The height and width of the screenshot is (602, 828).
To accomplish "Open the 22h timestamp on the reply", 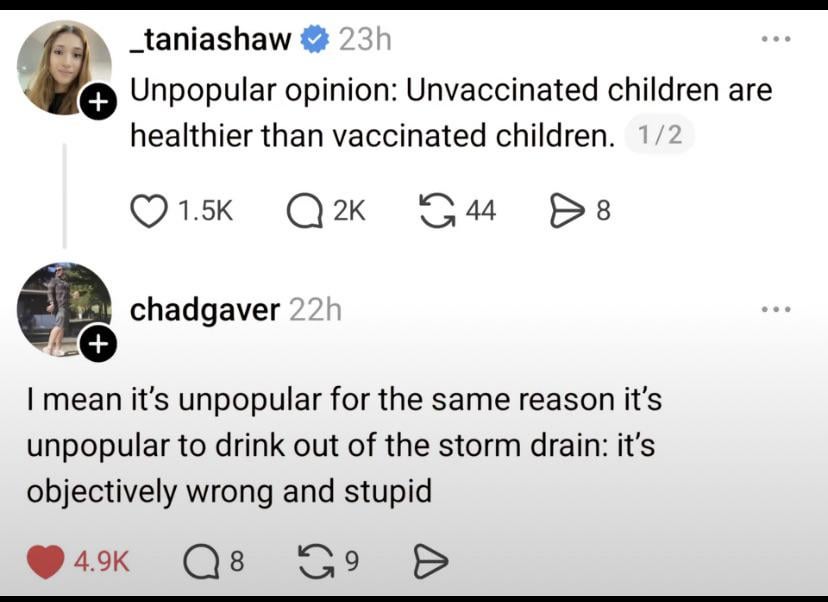I will [315, 310].
